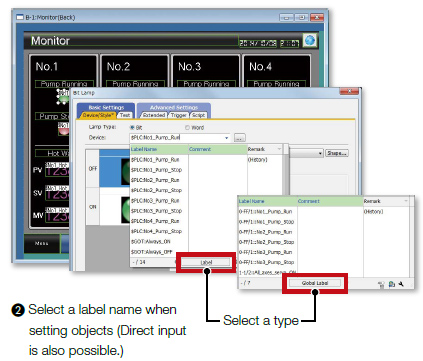Switch to the Text tab
Viewport: 423px width, 361px height.
click(x=125, y=115)
